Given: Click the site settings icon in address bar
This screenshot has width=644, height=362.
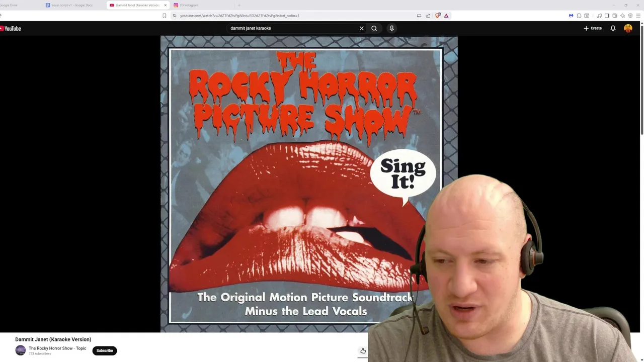Looking at the screenshot, I should (x=175, y=16).
